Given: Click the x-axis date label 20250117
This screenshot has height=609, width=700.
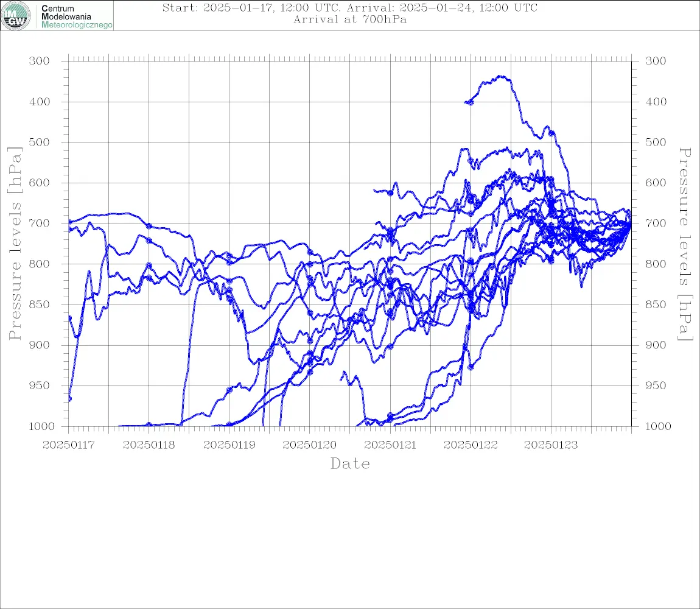Looking at the screenshot, I should tap(69, 445).
